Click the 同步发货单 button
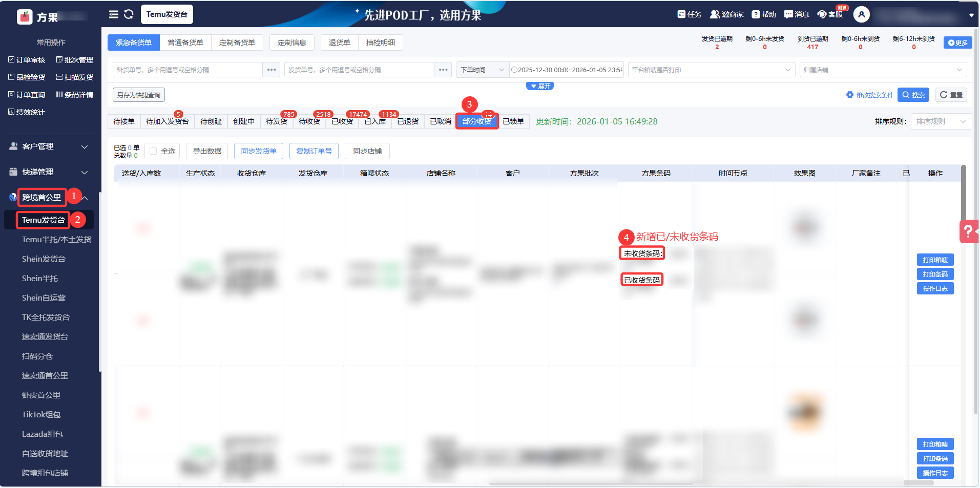The height and width of the screenshot is (488, 980). (259, 151)
